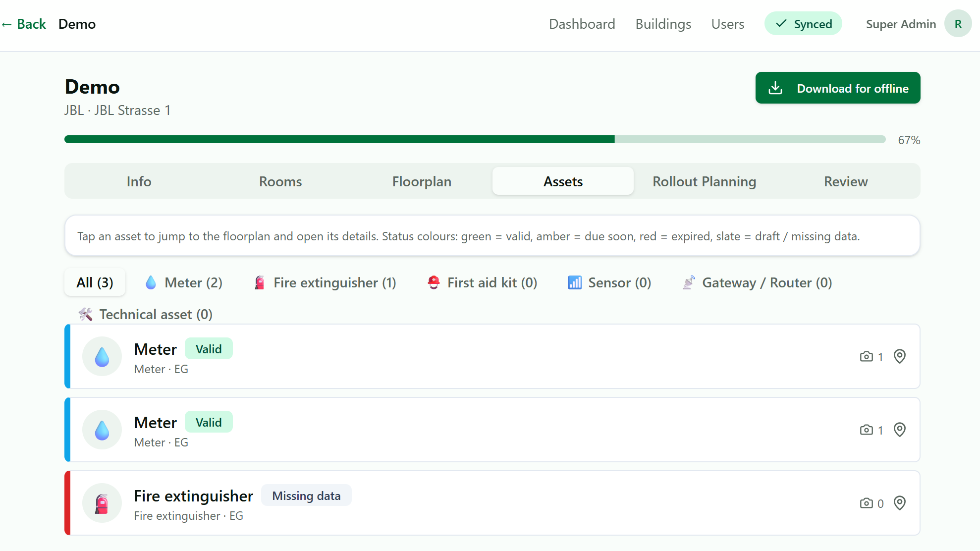Click the Synced status badge
The image size is (980, 551).
click(x=803, y=24)
